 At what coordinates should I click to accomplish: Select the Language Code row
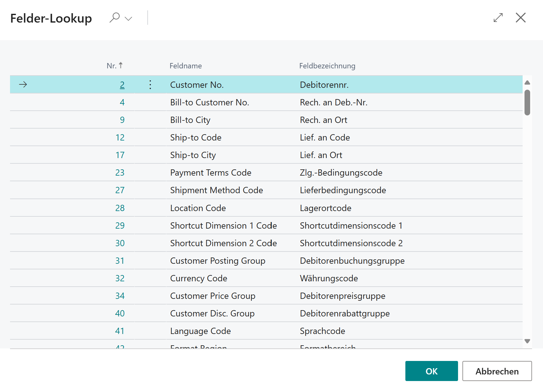[200, 331]
